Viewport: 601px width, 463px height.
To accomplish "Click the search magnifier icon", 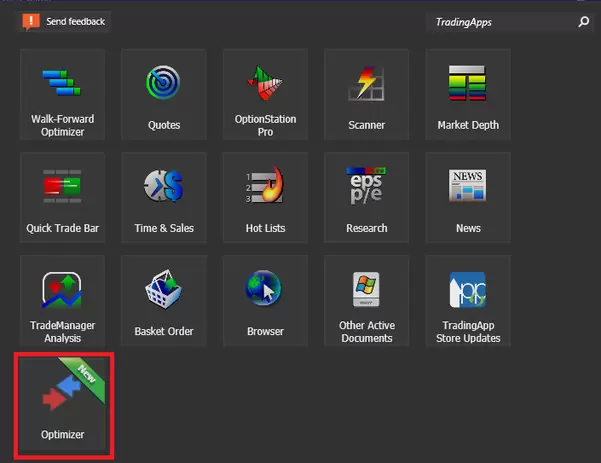I will pos(583,21).
